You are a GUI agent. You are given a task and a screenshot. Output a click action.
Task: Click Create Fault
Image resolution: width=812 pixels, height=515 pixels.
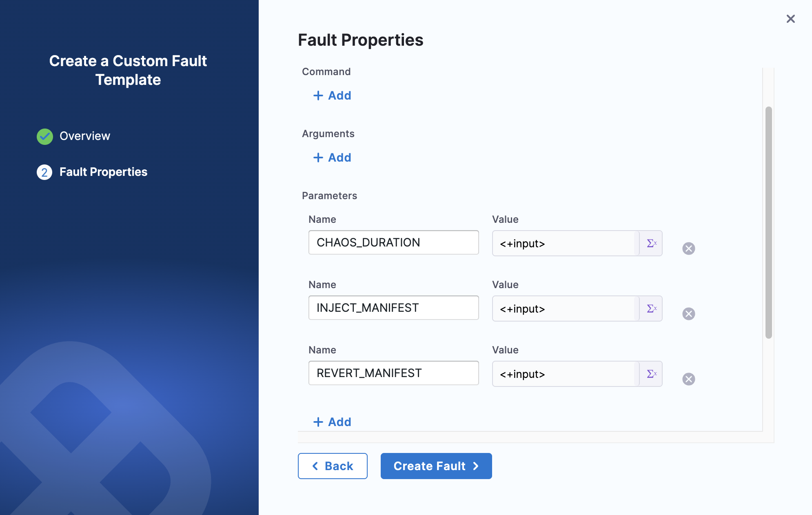pyautogui.click(x=436, y=466)
